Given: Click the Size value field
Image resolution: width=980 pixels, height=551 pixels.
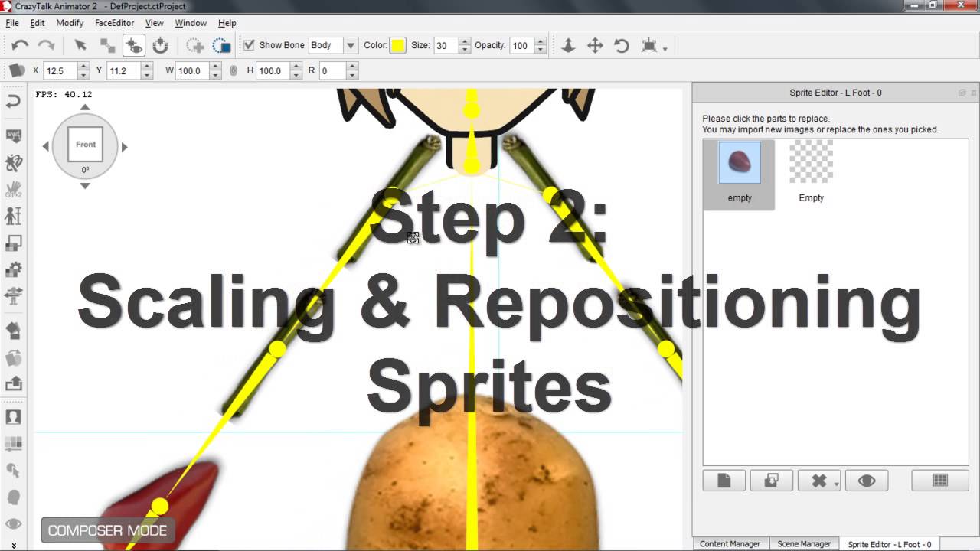Looking at the screenshot, I should click(x=446, y=45).
